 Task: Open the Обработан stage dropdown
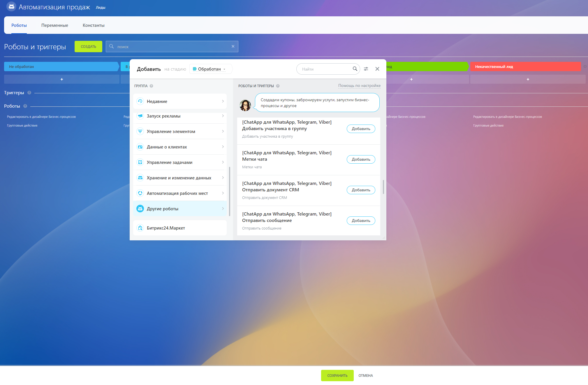(x=210, y=69)
